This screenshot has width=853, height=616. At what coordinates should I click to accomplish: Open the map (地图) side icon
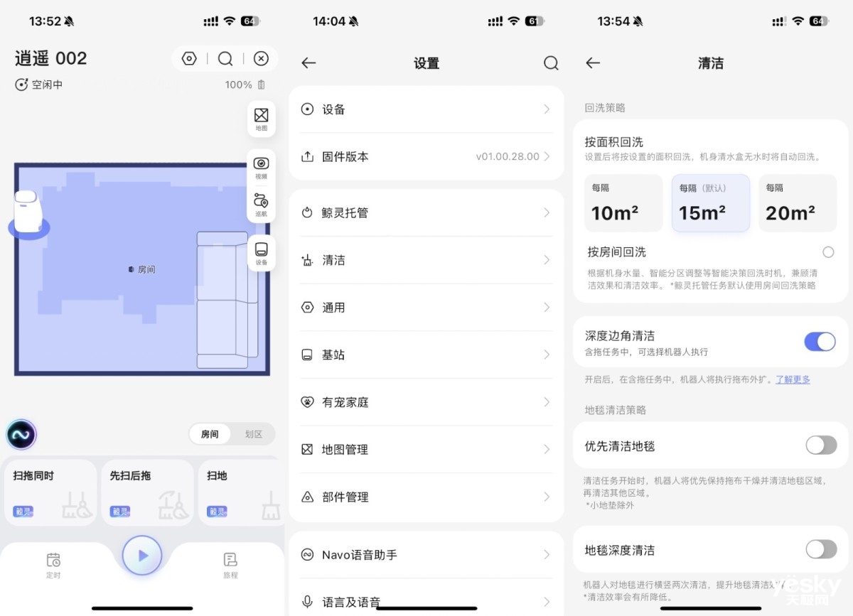click(x=261, y=117)
